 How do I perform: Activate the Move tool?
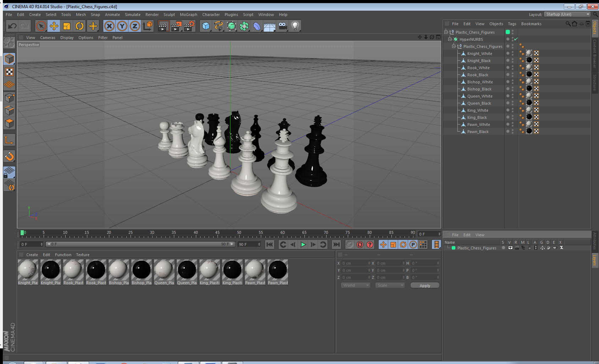point(54,26)
